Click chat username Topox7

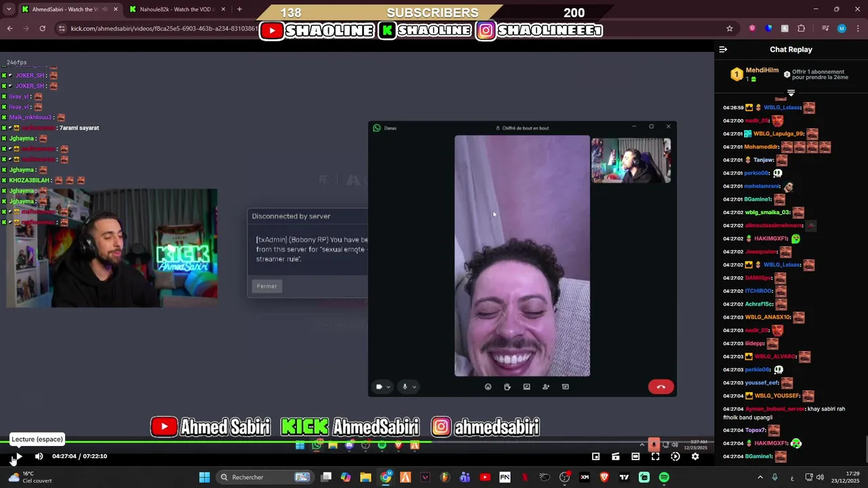coord(755,430)
